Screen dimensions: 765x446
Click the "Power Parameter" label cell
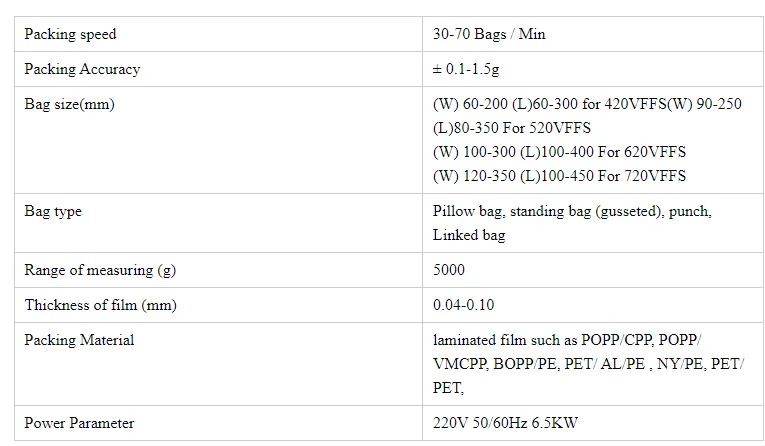[79, 424]
